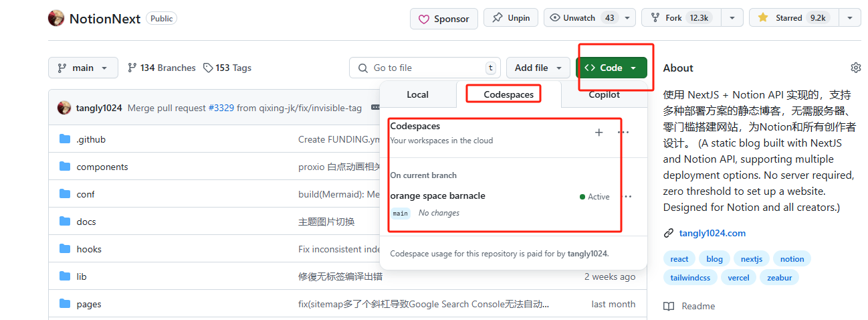The height and width of the screenshot is (320, 868).
Task: Click the Unpin button
Action: (x=511, y=18)
